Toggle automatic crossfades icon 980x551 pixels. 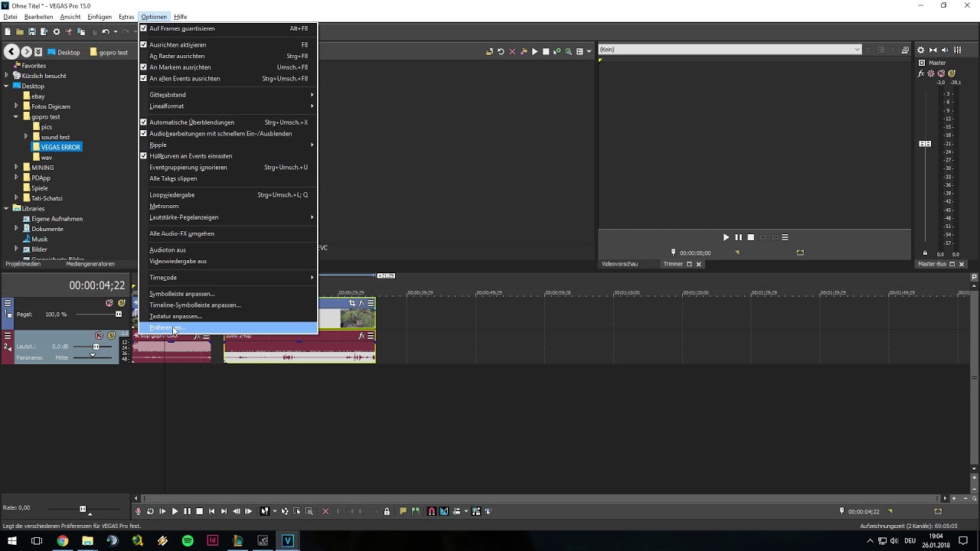443,511
